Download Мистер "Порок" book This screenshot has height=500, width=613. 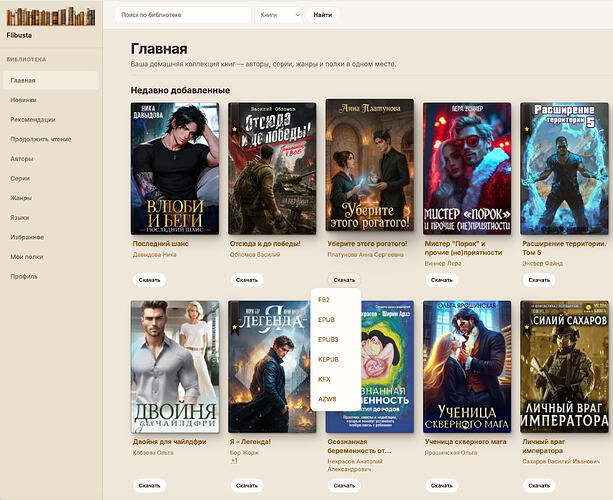pos(441,280)
